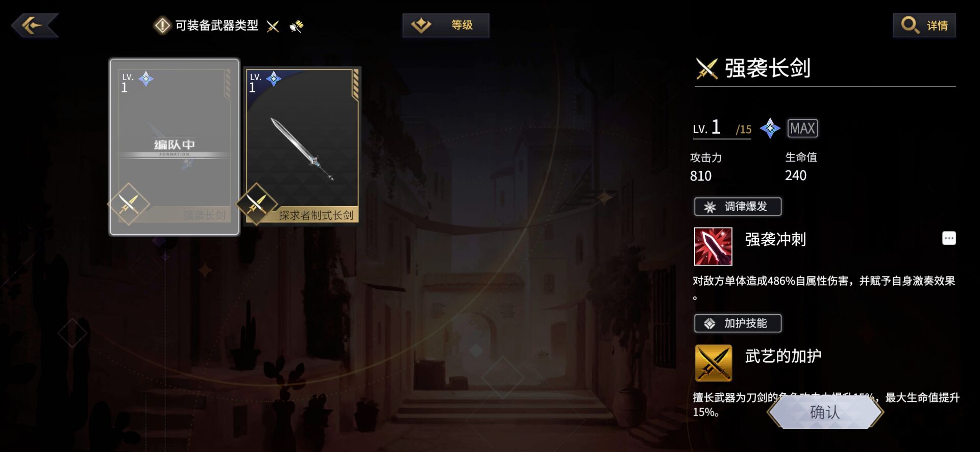Tap the 强袭长剑 weapon title icon
Screen dimensions: 980x452
(707, 68)
